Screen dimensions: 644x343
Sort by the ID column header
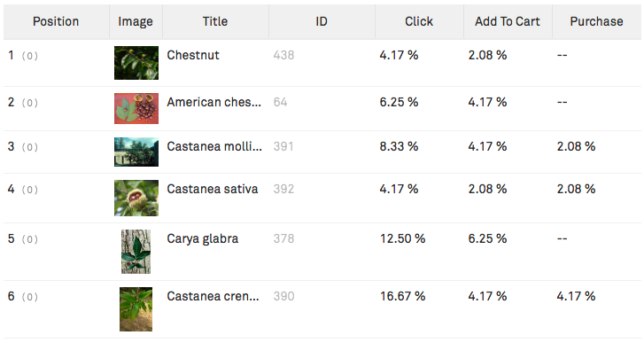click(322, 21)
